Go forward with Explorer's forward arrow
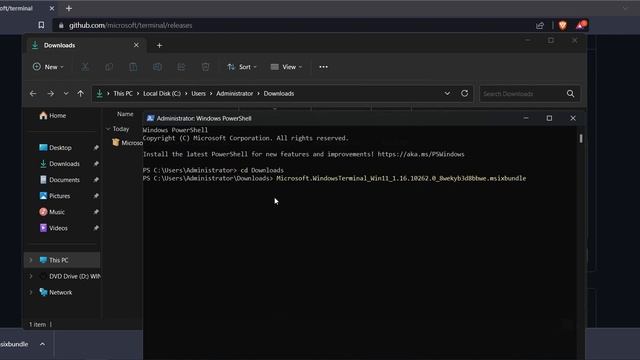This screenshot has width=640, height=360. (x=51, y=93)
